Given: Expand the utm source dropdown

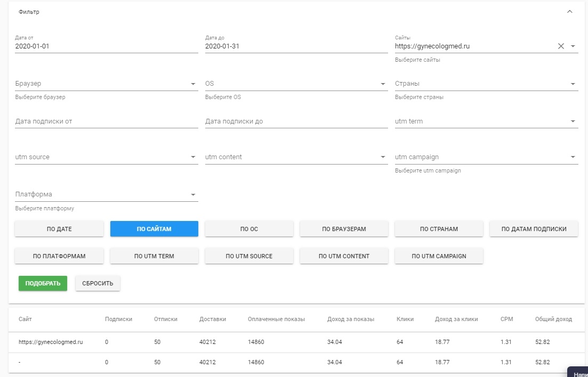Looking at the screenshot, I should point(193,157).
